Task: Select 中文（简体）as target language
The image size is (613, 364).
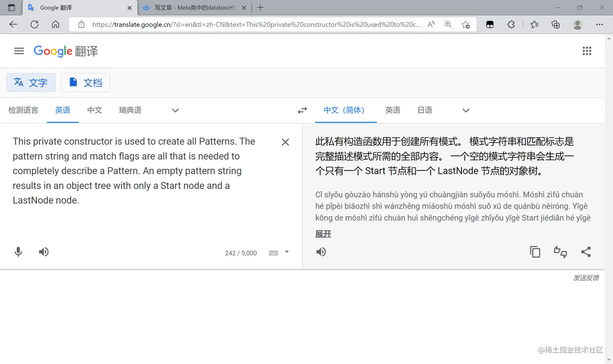Action: point(346,110)
